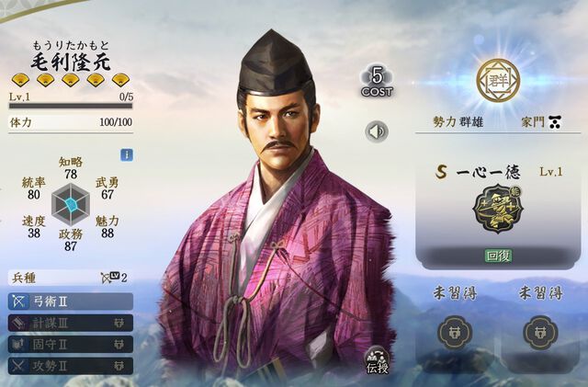
Task: Tap the 回復 skill type label
Action: coord(498,256)
